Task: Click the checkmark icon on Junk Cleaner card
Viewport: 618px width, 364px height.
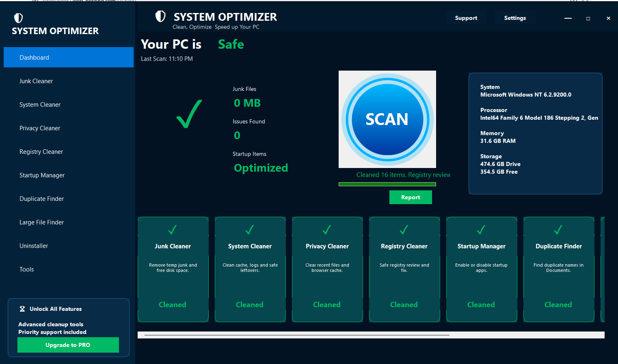Action: click(173, 230)
